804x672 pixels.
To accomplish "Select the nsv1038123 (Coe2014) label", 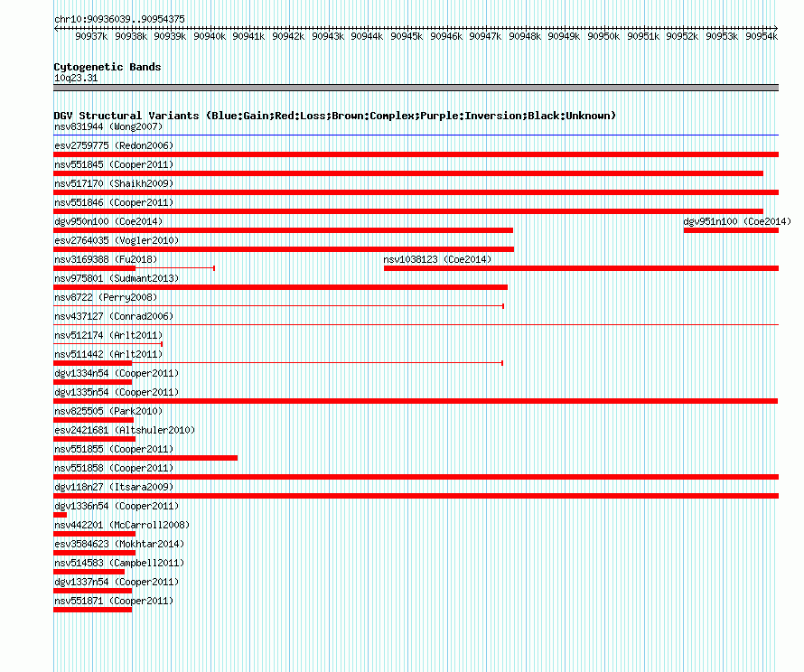I will [x=437, y=259].
